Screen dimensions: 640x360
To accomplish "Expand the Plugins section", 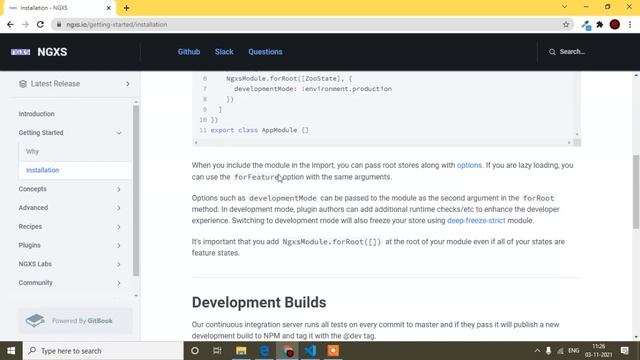I will pos(119,245).
